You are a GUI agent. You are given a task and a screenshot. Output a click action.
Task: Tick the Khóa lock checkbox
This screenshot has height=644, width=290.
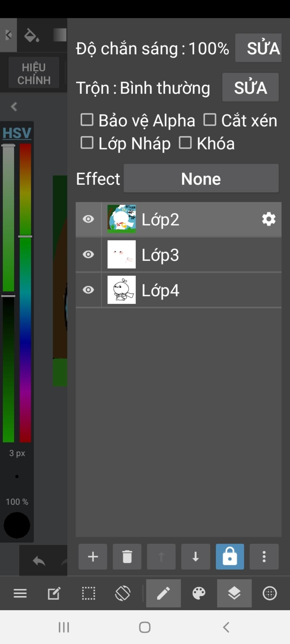(185, 143)
